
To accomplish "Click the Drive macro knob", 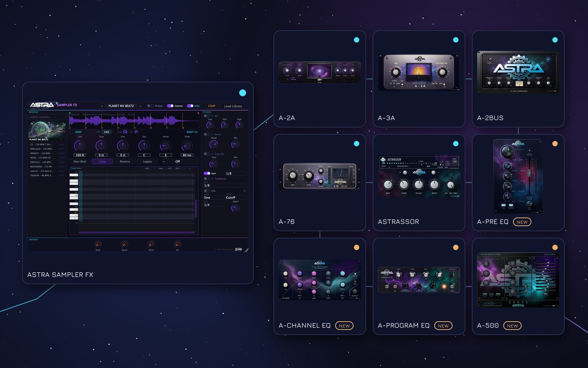I will click(x=151, y=244).
